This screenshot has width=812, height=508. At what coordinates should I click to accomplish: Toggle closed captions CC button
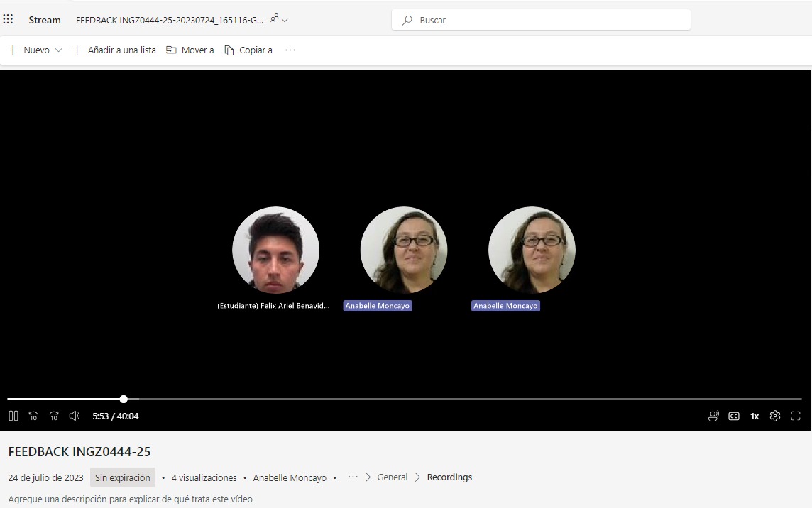click(x=734, y=416)
